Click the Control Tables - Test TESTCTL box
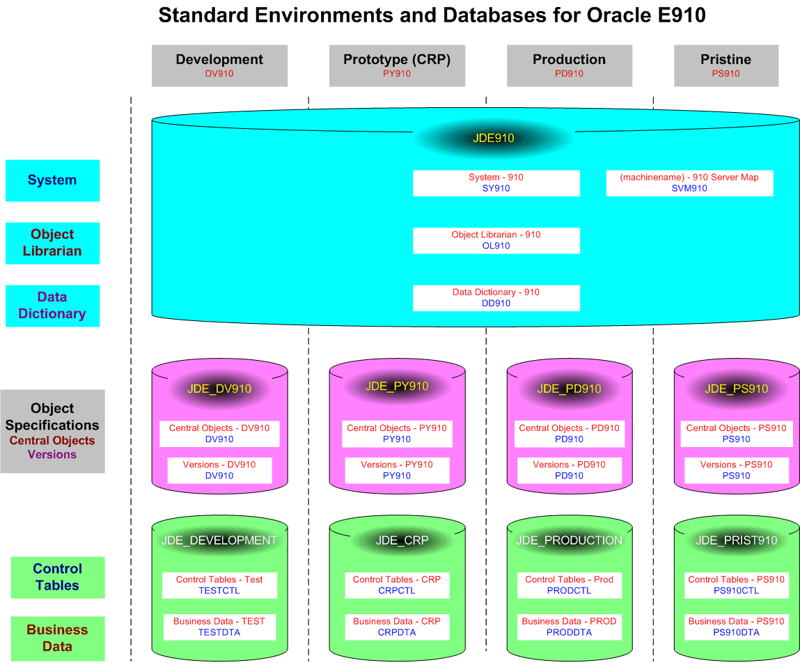This screenshot has width=800, height=672. point(219,585)
